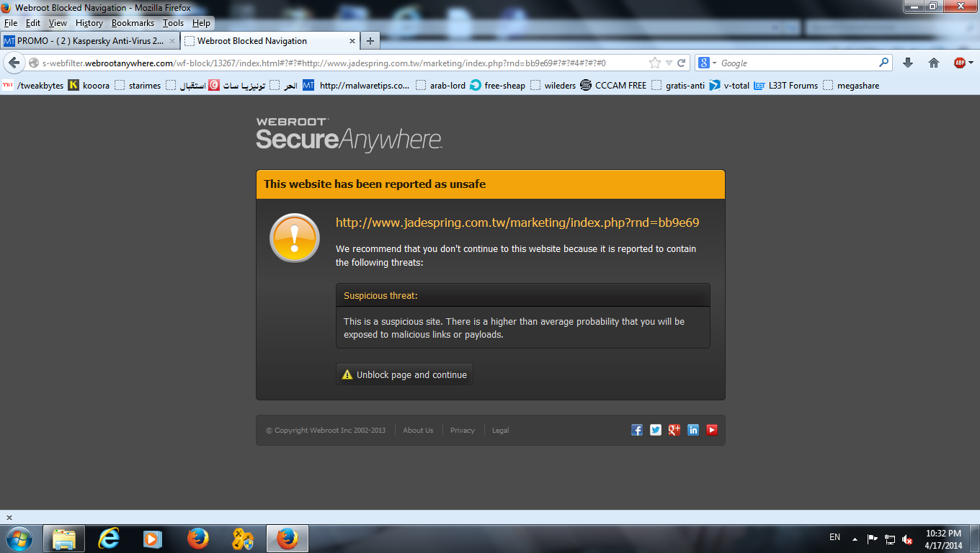Viewport: 980px width, 553px height.
Task: Open the CCCAM FREE bookmark
Action: [613, 85]
